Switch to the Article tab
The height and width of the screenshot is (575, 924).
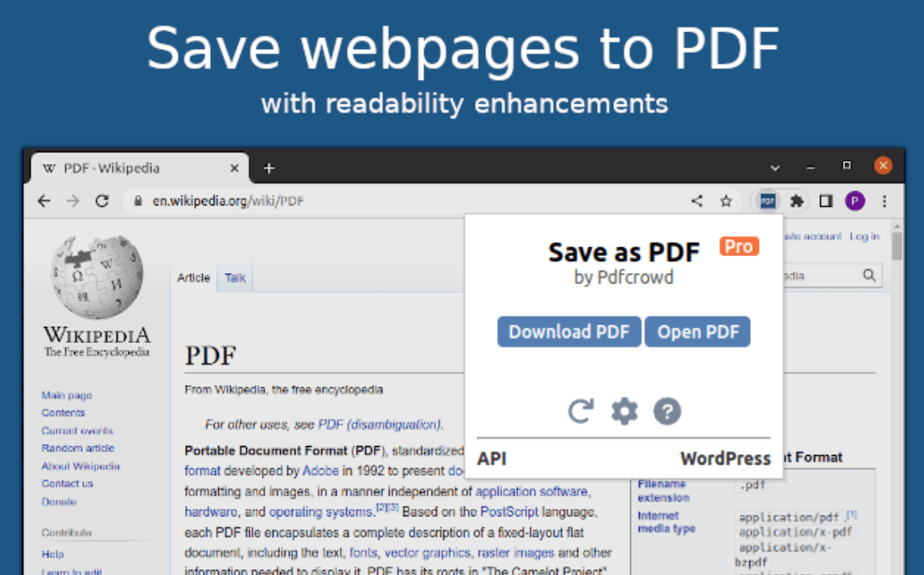(x=193, y=278)
